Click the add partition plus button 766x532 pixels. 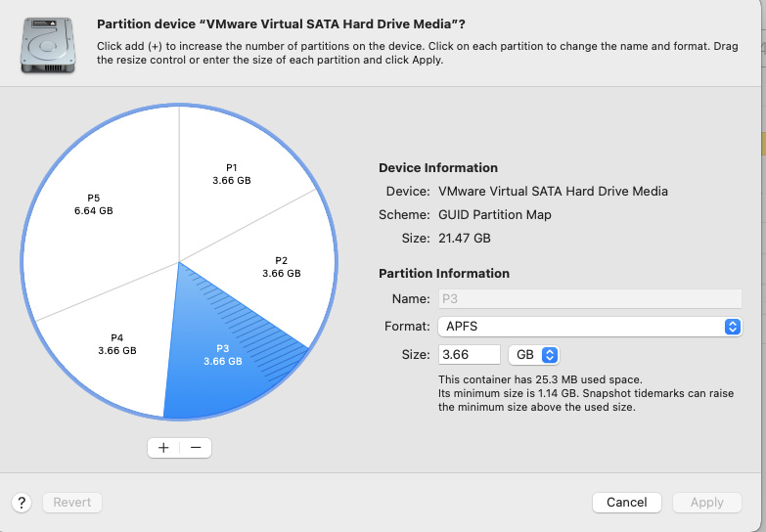click(163, 448)
